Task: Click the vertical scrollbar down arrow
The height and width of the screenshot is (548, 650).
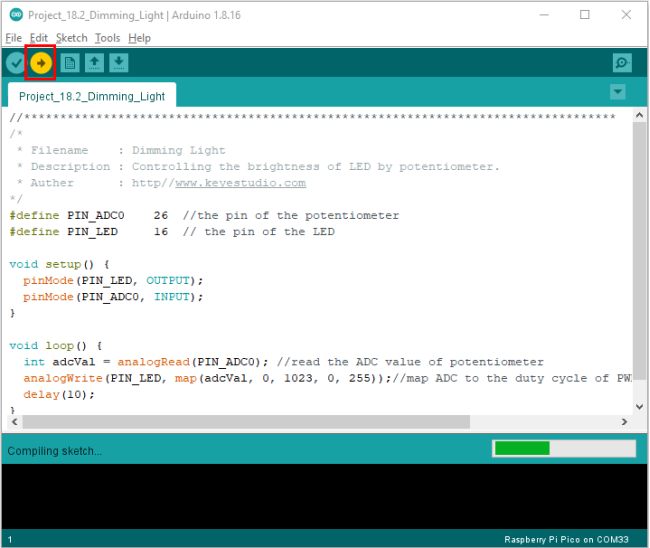Action: point(639,407)
